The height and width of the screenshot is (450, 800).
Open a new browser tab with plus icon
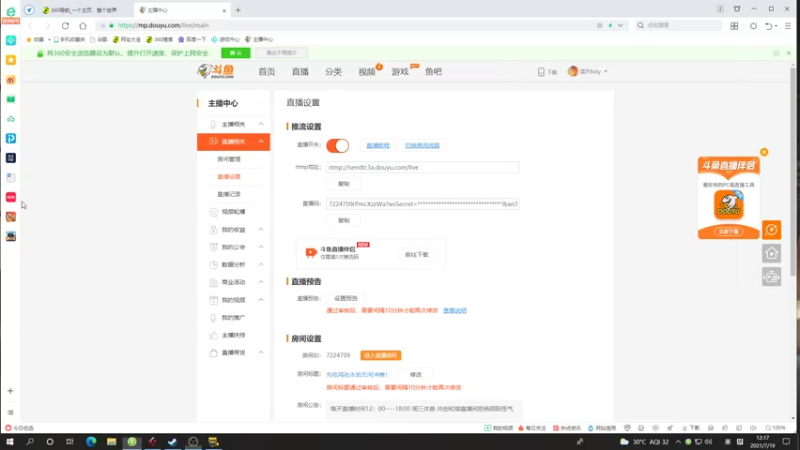coord(238,10)
